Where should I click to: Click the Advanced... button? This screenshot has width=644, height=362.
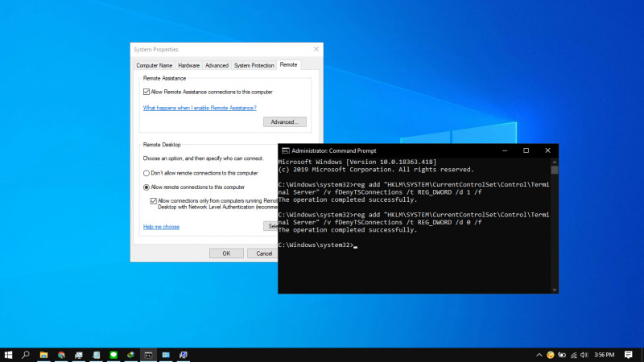(x=285, y=122)
